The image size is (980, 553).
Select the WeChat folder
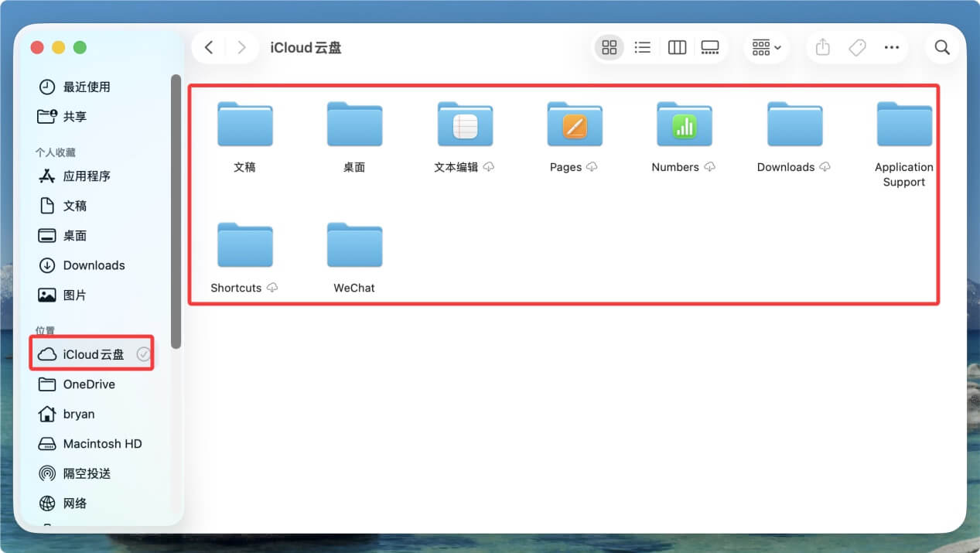point(354,246)
